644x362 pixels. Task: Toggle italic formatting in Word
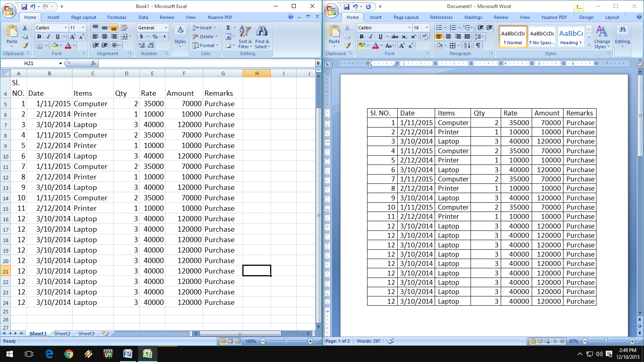click(x=370, y=36)
